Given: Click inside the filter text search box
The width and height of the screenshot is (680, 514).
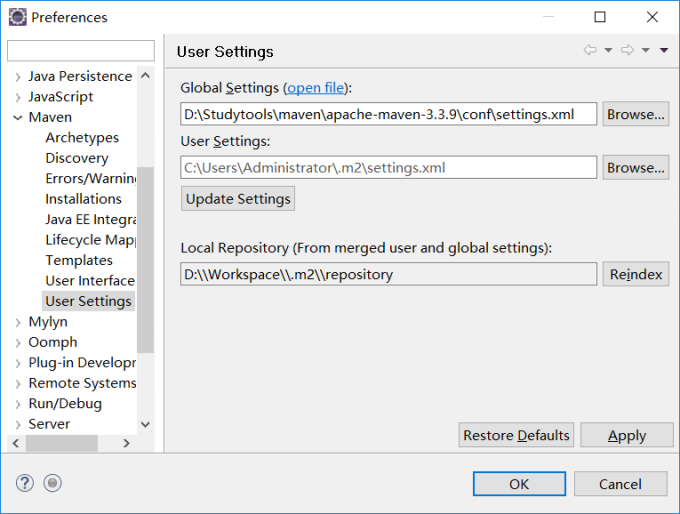Looking at the screenshot, I should coord(81,51).
